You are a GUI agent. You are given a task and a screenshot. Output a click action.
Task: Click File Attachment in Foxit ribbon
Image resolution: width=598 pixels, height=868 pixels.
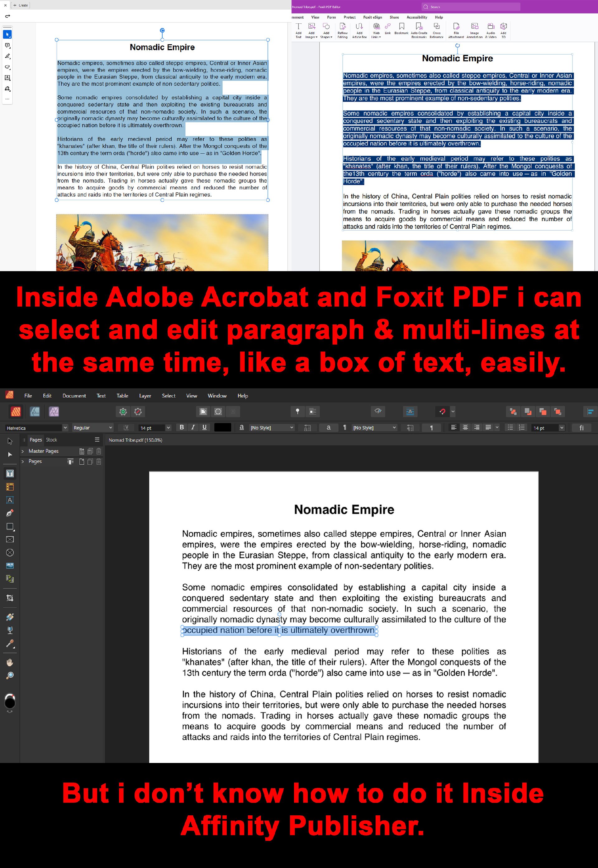click(456, 30)
